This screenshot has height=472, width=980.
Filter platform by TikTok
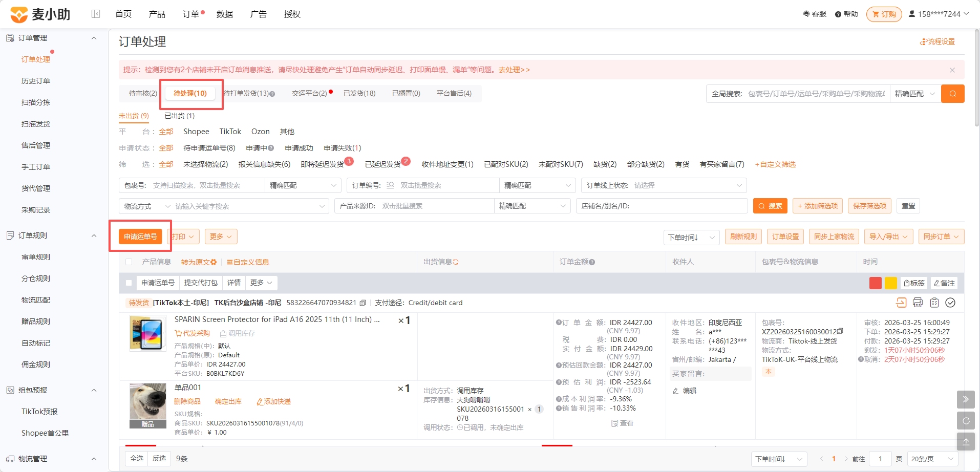(230, 132)
